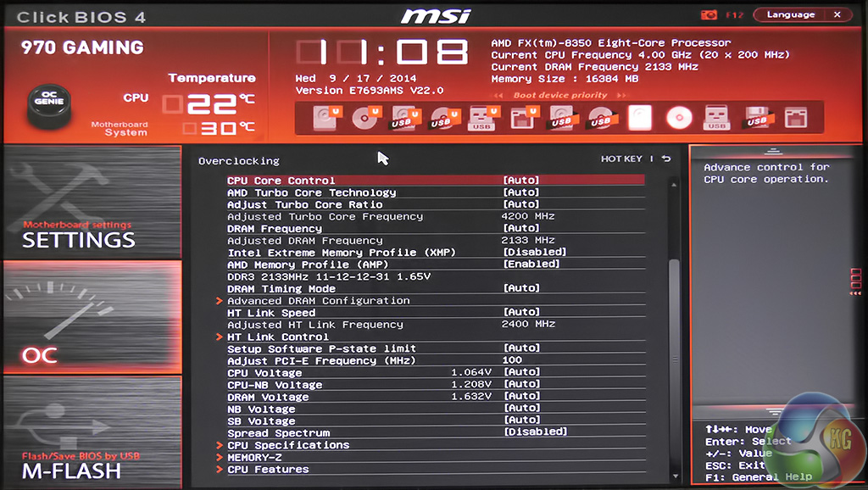Click the Version E7693AMS V22.0 text
This screenshot has width=868, height=490.
[370, 90]
